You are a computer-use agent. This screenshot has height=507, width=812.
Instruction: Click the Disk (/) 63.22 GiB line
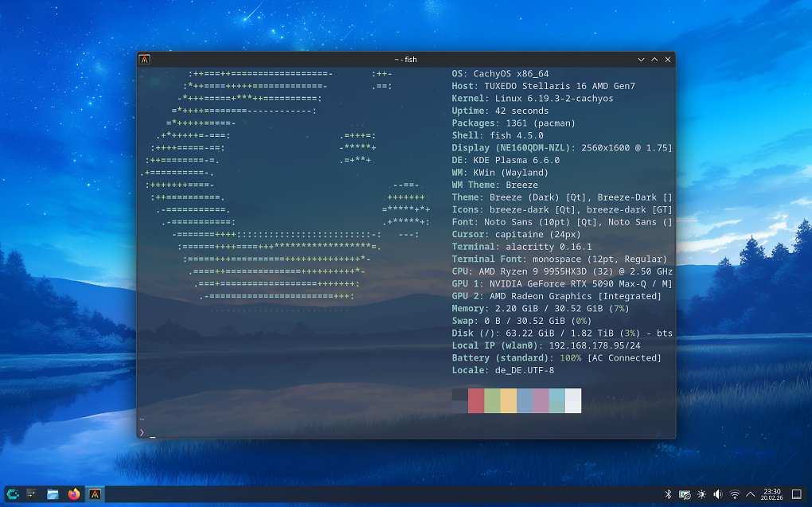point(562,333)
